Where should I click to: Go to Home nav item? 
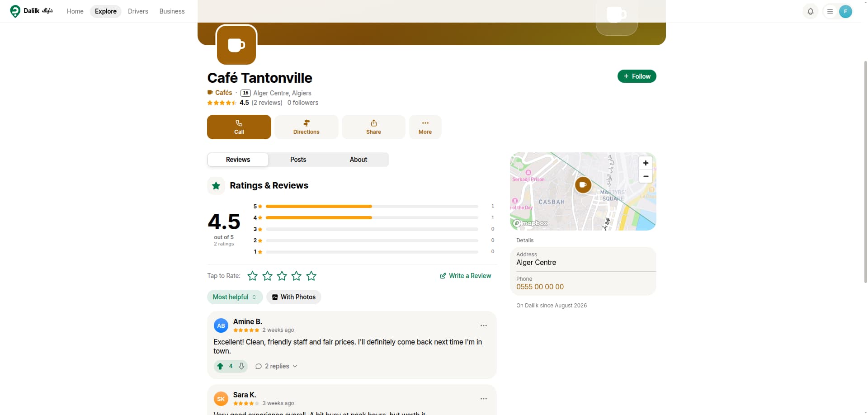tap(75, 11)
